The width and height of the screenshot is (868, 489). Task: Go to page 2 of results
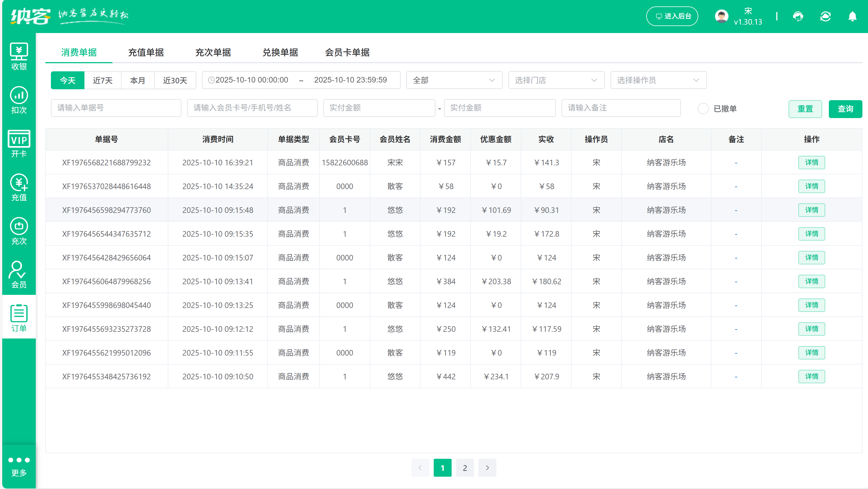[465, 468]
